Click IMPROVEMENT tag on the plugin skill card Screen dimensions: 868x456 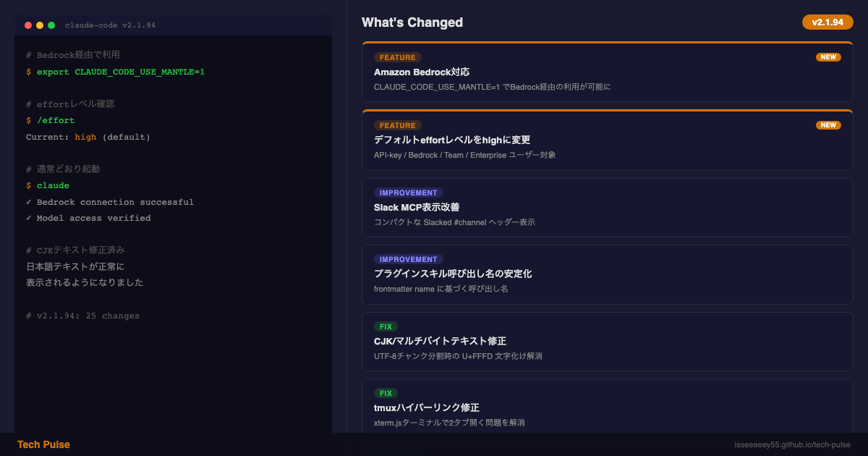[x=408, y=259]
